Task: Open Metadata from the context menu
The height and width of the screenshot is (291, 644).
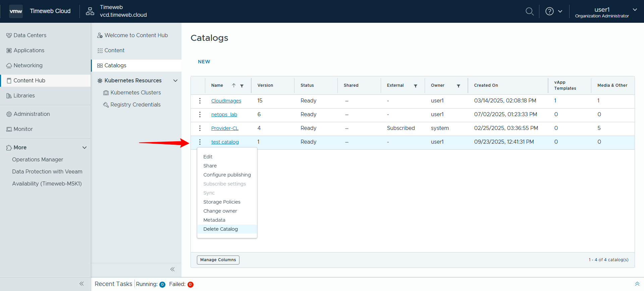Action: 214,220
